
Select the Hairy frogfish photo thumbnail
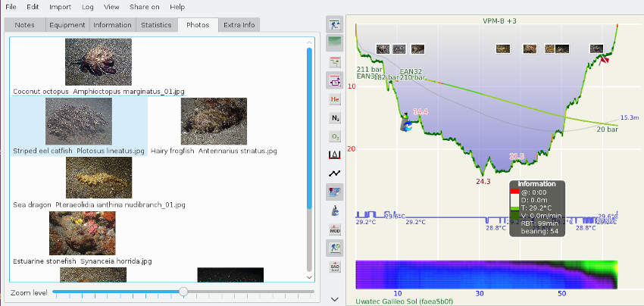214,121
